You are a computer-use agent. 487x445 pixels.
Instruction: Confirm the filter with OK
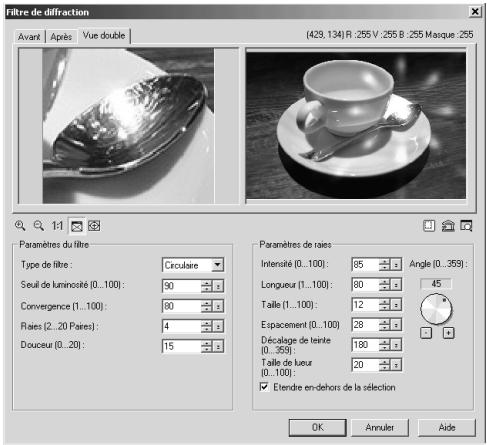tap(317, 427)
